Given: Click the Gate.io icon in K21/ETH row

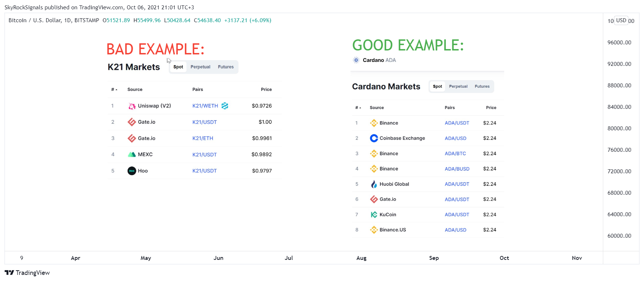Looking at the screenshot, I should tap(132, 138).
